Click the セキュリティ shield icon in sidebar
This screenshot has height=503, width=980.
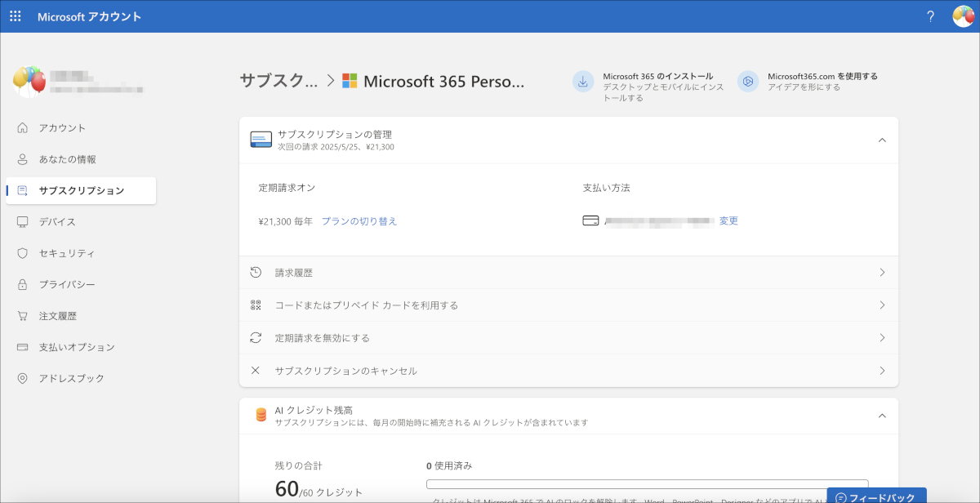click(x=22, y=252)
